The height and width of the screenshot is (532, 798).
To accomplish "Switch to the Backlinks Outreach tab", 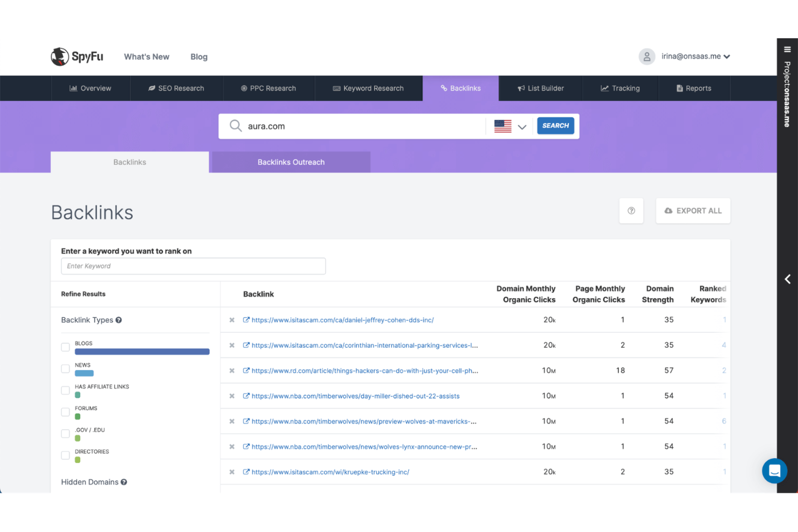I will [x=291, y=162].
